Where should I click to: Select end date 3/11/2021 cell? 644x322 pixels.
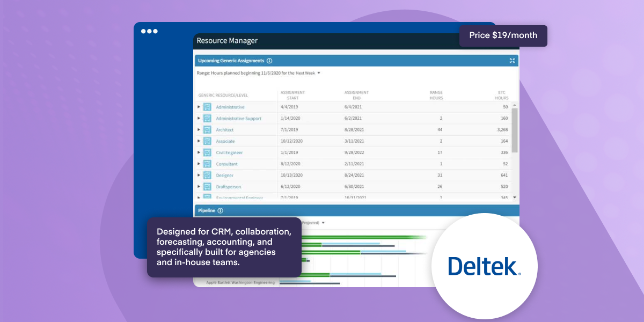[354, 141]
